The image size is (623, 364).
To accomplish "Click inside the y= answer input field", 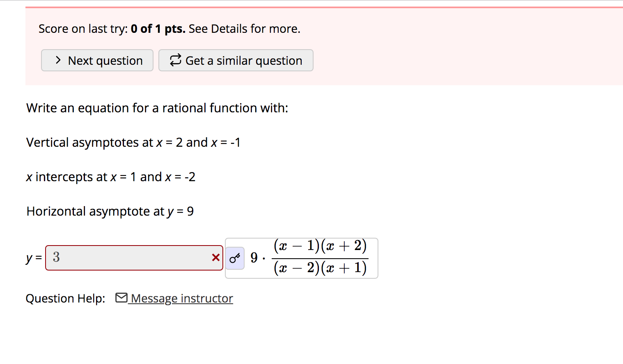I will (123, 257).
